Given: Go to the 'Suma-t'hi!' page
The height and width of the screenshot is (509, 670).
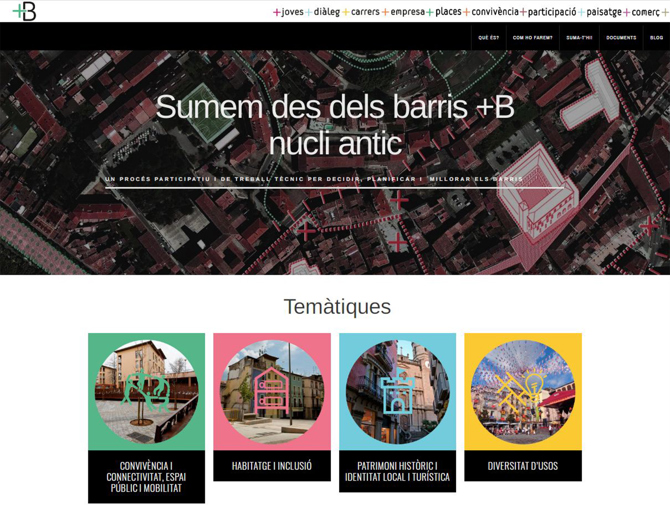Looking at the screenshot, I should (x=579, y=38).
